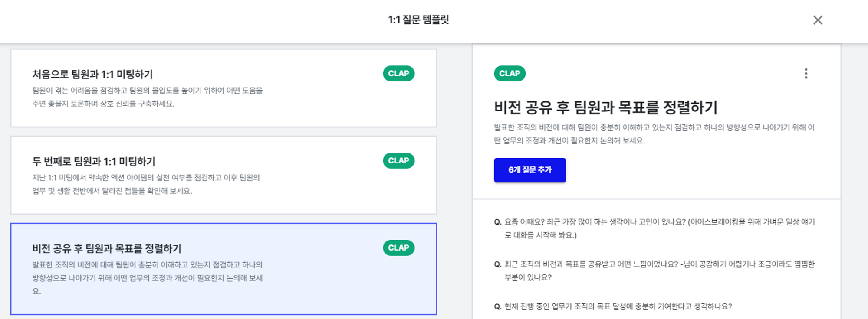Open template options via the three-dot icon
Viewport: 868px width, 319px height.
[x=806, y=74]
